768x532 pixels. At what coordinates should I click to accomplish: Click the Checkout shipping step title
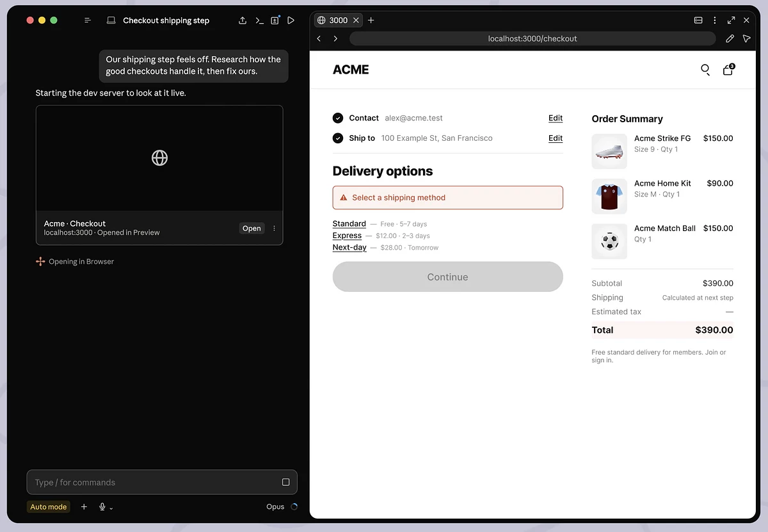tap(166, 20)
